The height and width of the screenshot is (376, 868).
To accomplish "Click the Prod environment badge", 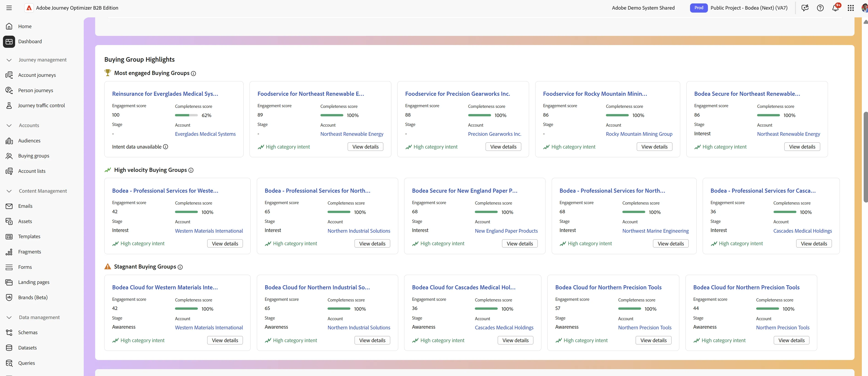I will 699,8.
